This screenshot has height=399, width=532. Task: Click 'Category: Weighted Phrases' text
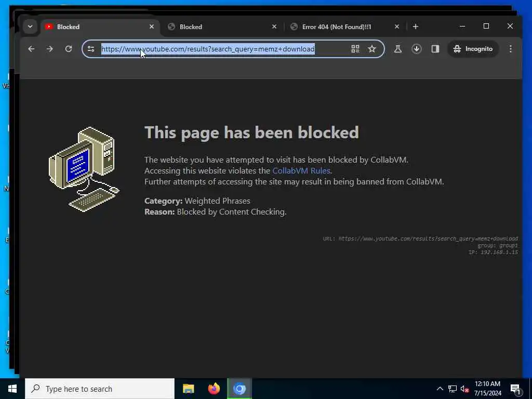click(197, 201)
